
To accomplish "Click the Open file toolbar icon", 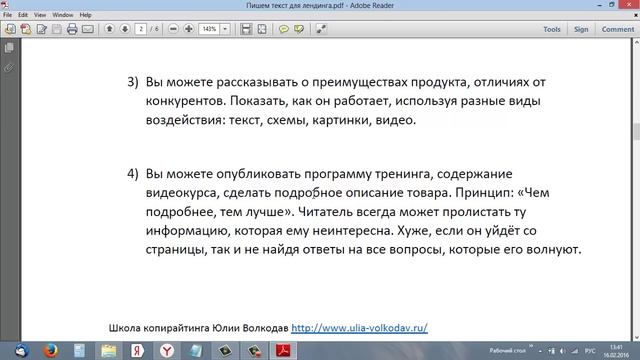I will pos(10,29).
